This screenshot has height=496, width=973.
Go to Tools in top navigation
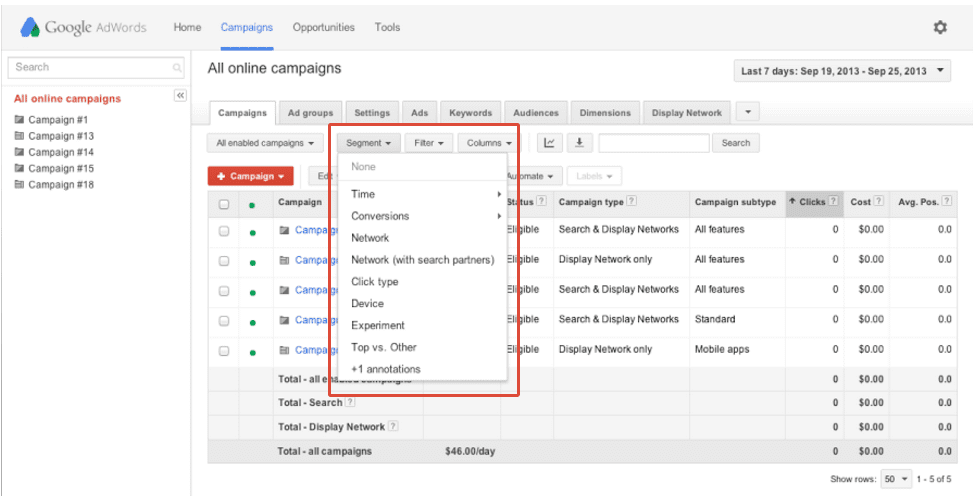[387, 27]
